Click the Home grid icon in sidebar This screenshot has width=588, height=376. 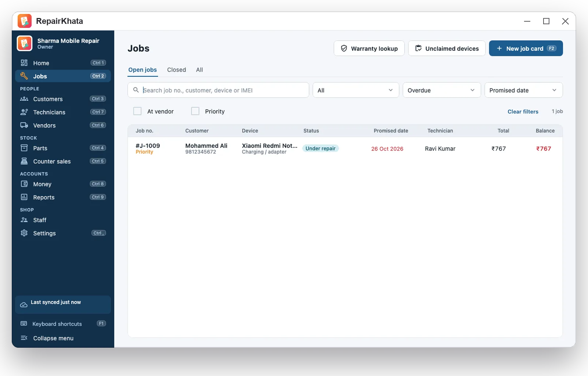click(x=24, y=63)
